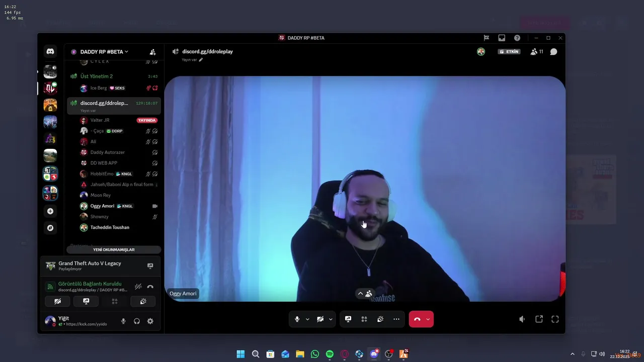Disconnect using the sidebar panel phone icon
This screenshot has width=644, height=362.
point(150,287)
